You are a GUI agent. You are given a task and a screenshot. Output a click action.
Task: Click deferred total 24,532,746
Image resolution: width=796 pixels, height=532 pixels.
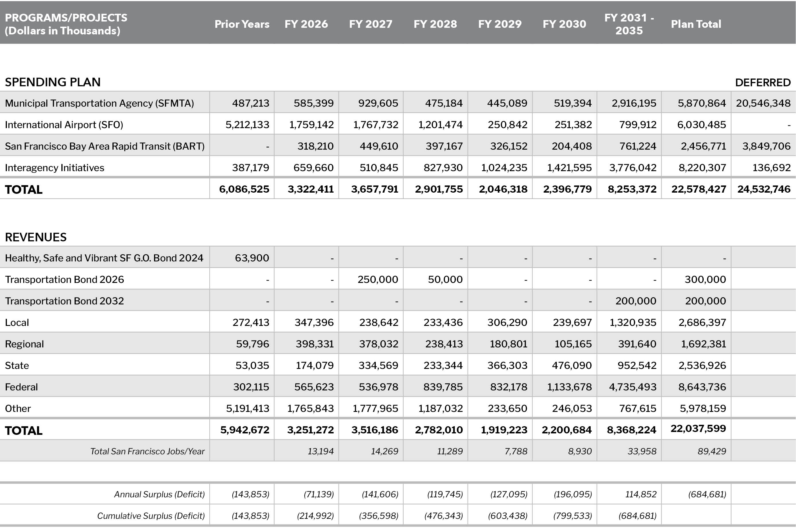(x=764, y=189)
